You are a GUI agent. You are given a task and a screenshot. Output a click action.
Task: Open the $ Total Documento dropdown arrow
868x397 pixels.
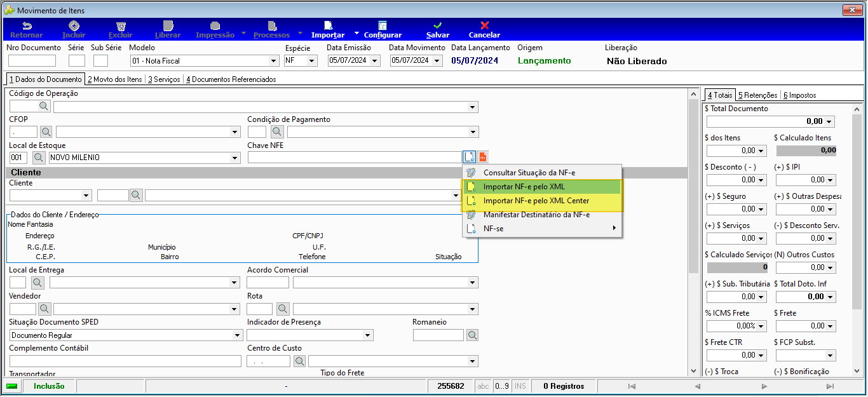[x=829, y=121]
